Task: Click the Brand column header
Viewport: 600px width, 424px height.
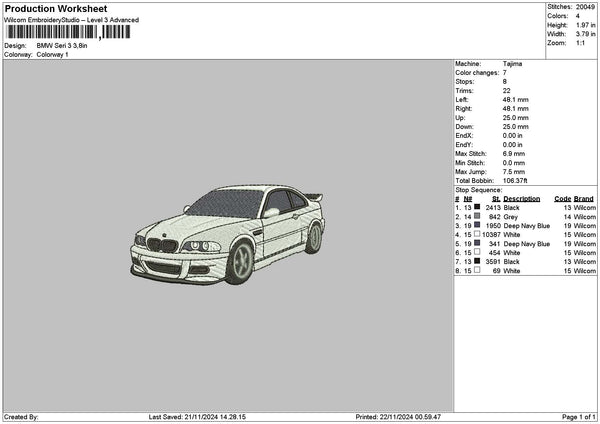Action: point(584,198)
